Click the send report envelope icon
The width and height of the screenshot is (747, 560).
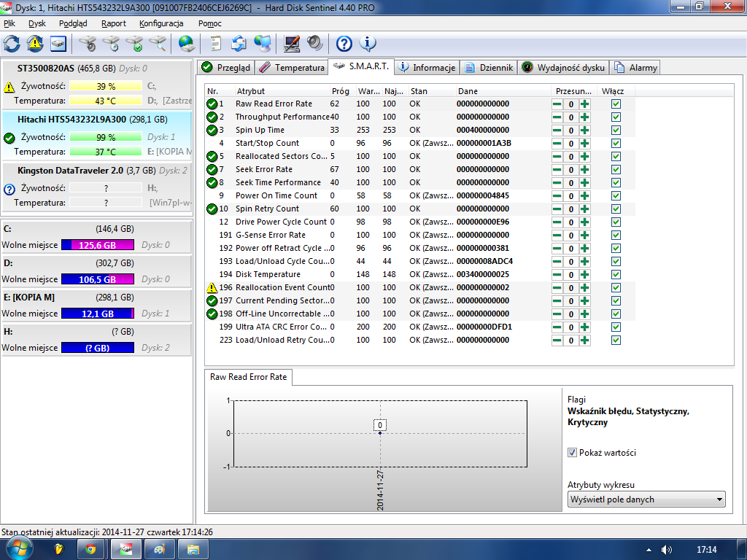239,44
